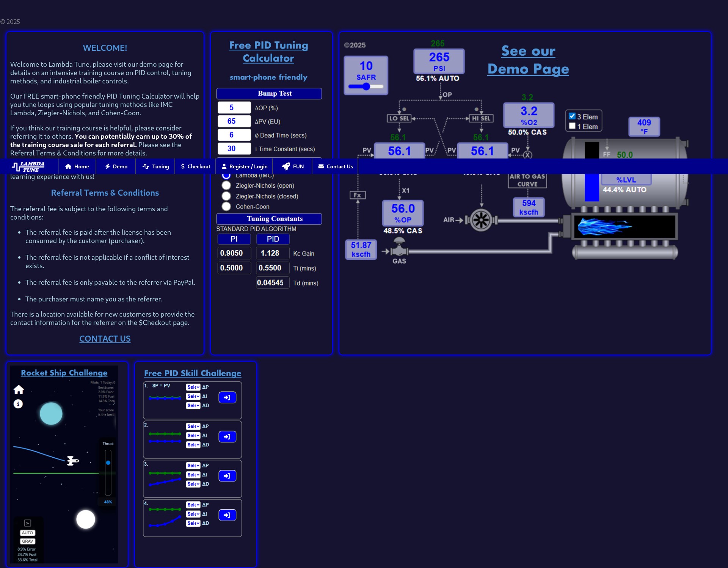
Task: Select Ziegler-Nichols (open) tuning method
Action: tap(226, 185)
